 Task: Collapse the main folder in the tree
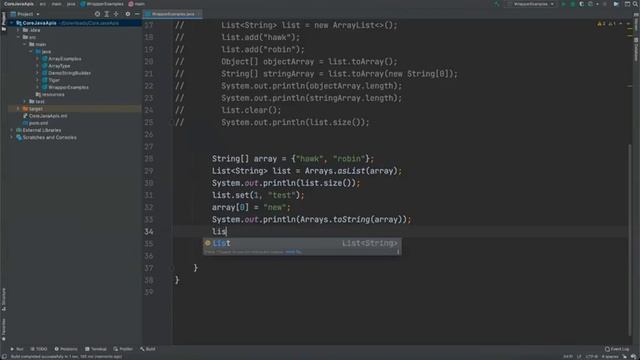[x=25, y=44]
